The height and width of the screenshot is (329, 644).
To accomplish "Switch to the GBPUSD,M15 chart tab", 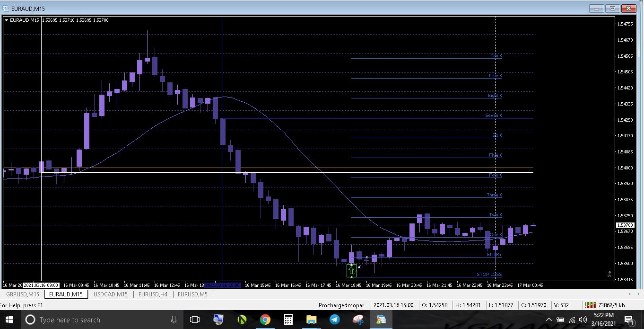I will (x=23, y=294).
